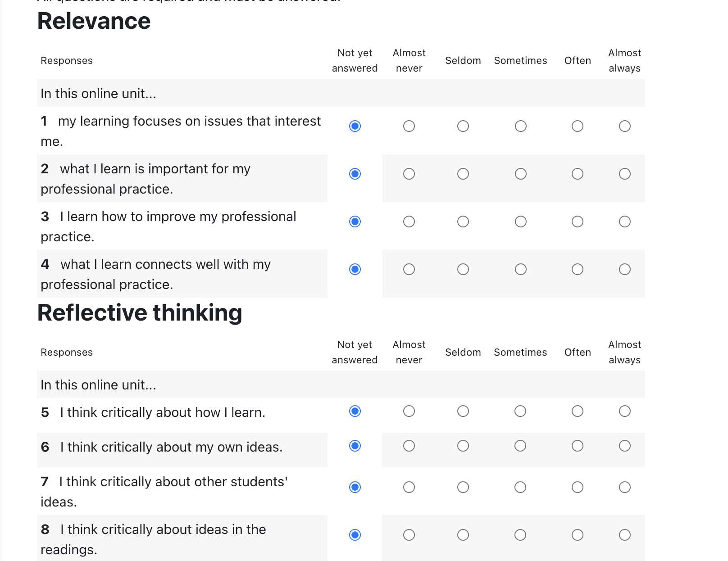This screenshot has width=728, height=561.
Task: Reset question 6 to 'Not yet answered'
Action: 355,446
